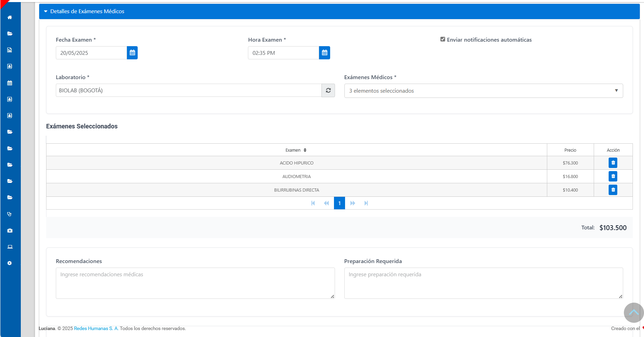Click the Recomendaciones text area
The image size is (644, 337).
coord(195,283)
